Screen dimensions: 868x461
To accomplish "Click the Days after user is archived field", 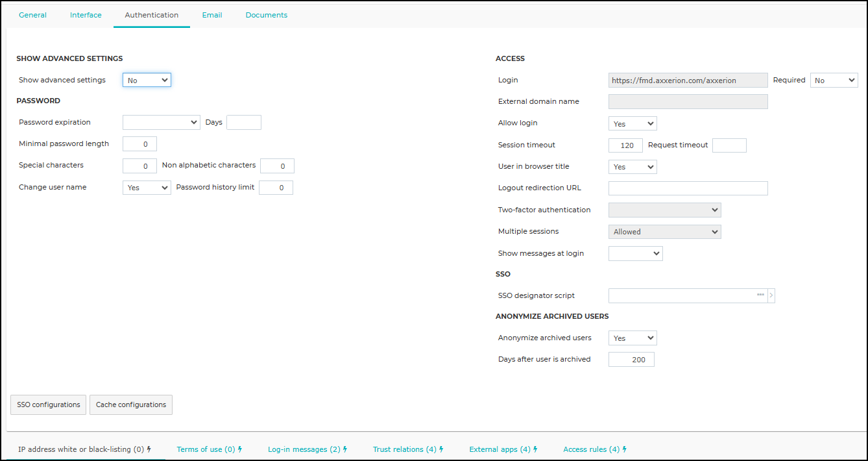I will (x=631, y=359).
